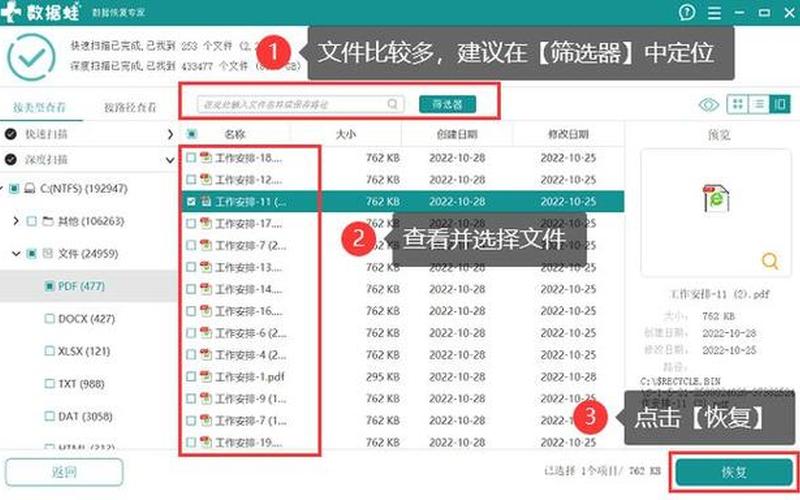
Task: Open the help question-mark icon in title bar
Action: tap(687, 12)
